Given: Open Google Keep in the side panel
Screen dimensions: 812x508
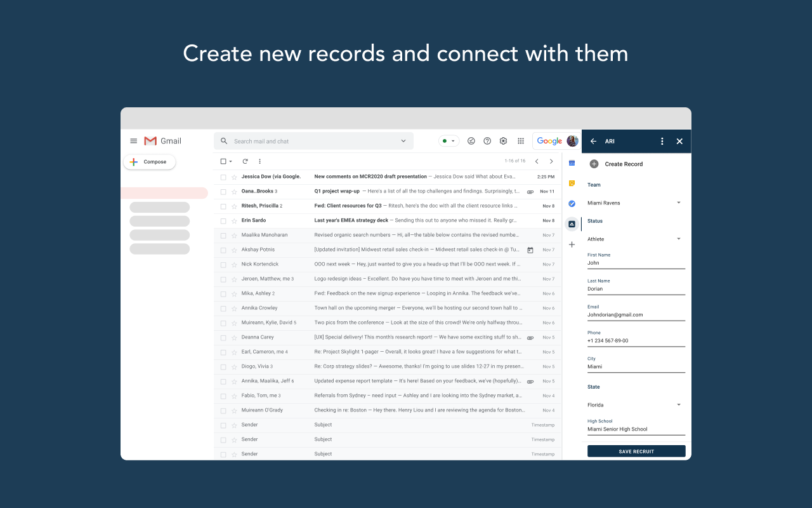Looking at the screenshot, I should pos(572,184).
